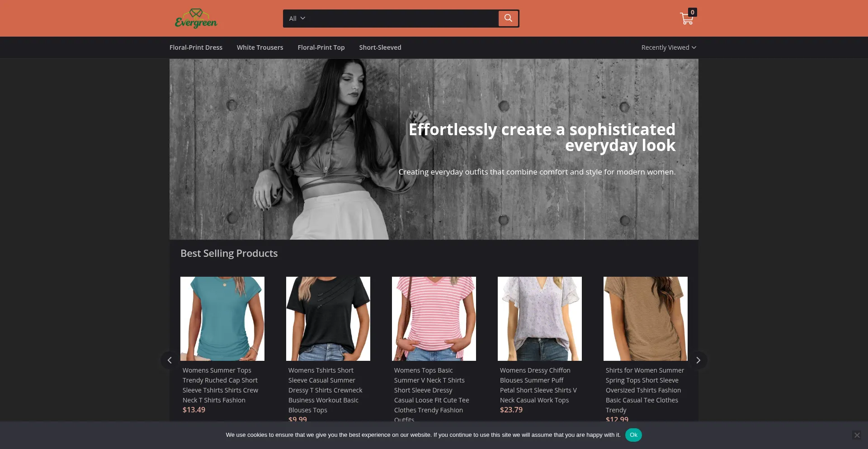
Task: Open the teal ruched cap sleeve top image
Action: coord(222,319)
